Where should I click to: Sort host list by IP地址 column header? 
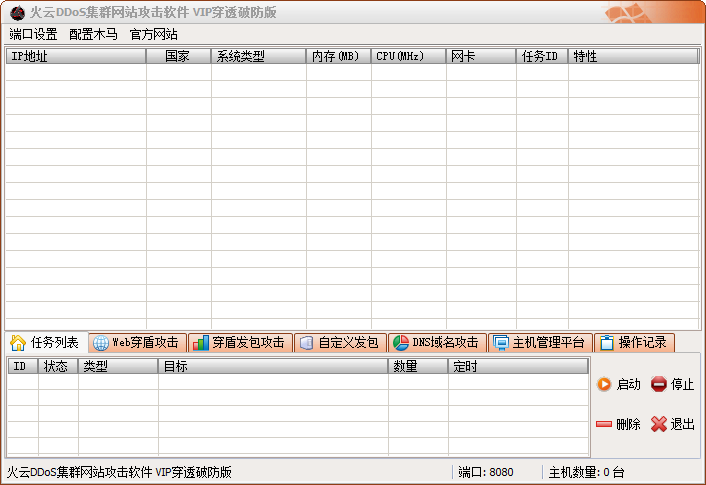click(76, 57)
